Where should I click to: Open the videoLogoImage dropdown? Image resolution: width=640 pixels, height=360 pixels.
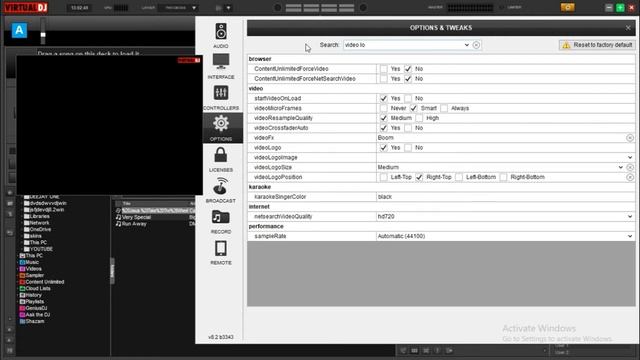click(x=630, y=158)
